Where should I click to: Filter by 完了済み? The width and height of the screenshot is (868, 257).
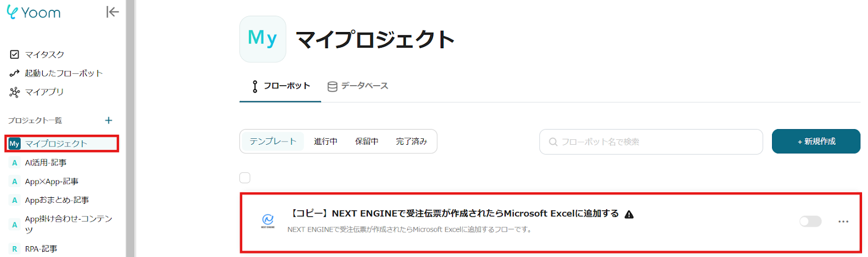pyautogui.click(x=411, y=142)
